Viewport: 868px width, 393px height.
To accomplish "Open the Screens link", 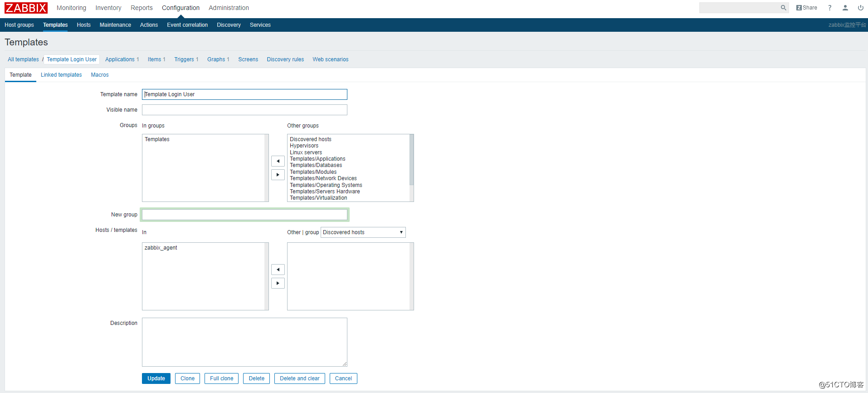I will coord(248,59).
